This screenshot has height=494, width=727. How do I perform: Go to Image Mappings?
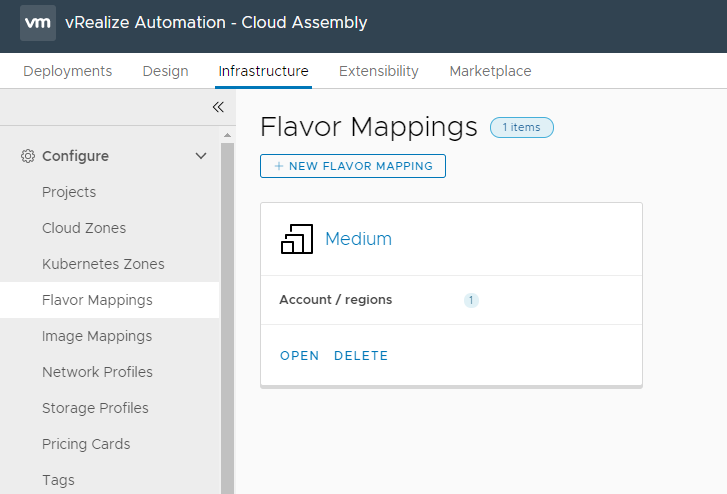[x=97, y=336]
